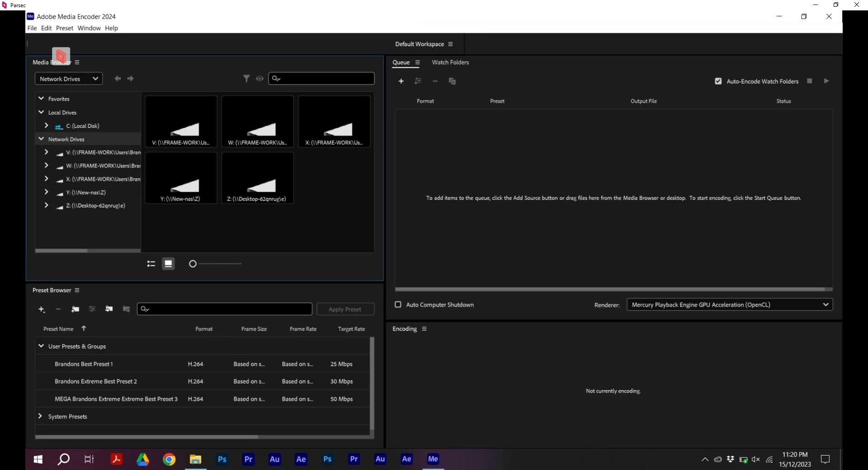The height and width of the screenshot is (470, 868).
Task: Collapse the Favorites tree section
Action: coord(41,99)
